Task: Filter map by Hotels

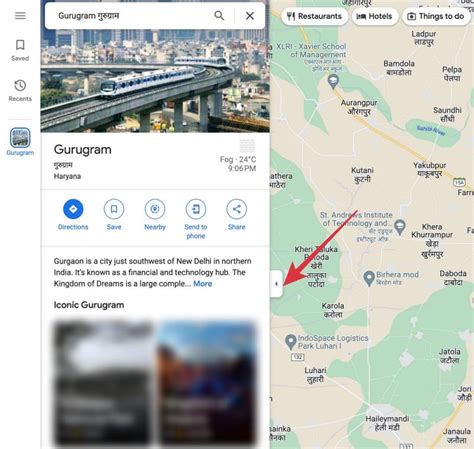Action: point(375,16)
